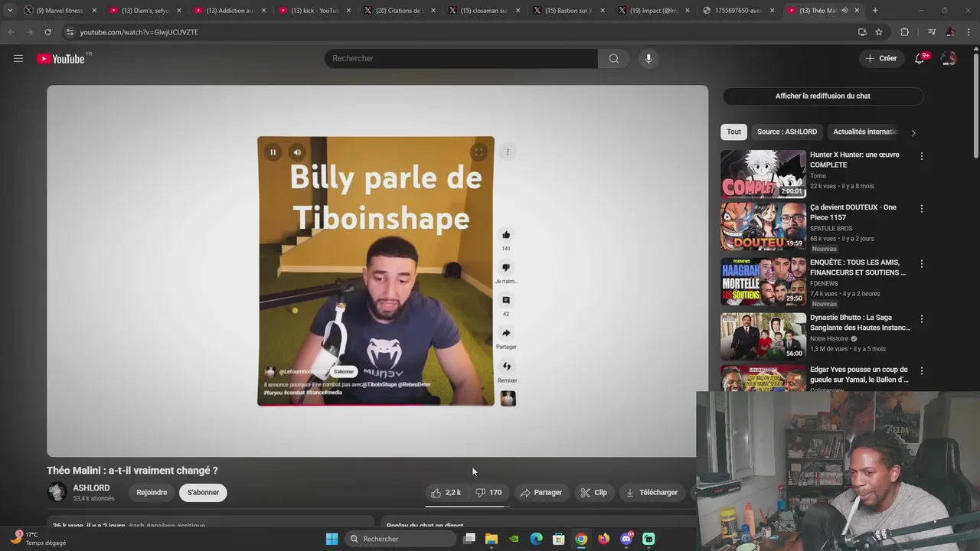Click Créer to create content

(x=880, y=58)
